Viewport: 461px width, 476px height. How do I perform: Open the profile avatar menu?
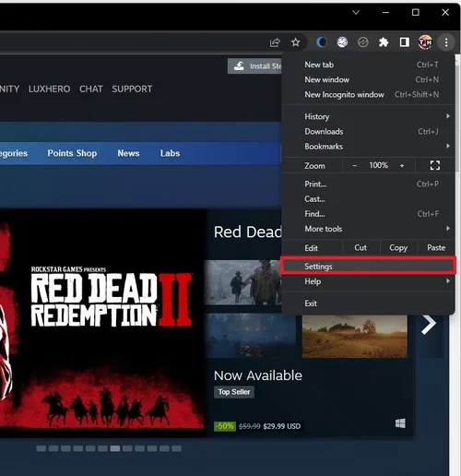(425, 42)
